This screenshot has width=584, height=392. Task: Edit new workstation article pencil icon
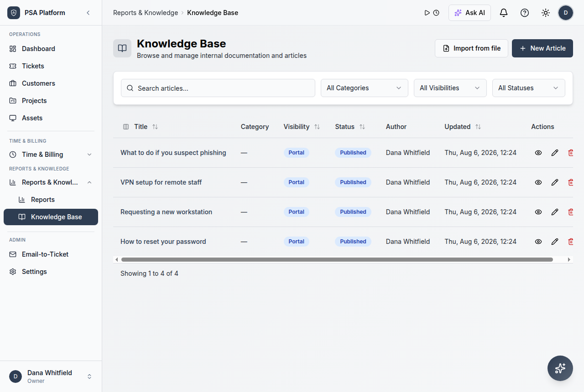pyautogui.click(x=555, y=212)
